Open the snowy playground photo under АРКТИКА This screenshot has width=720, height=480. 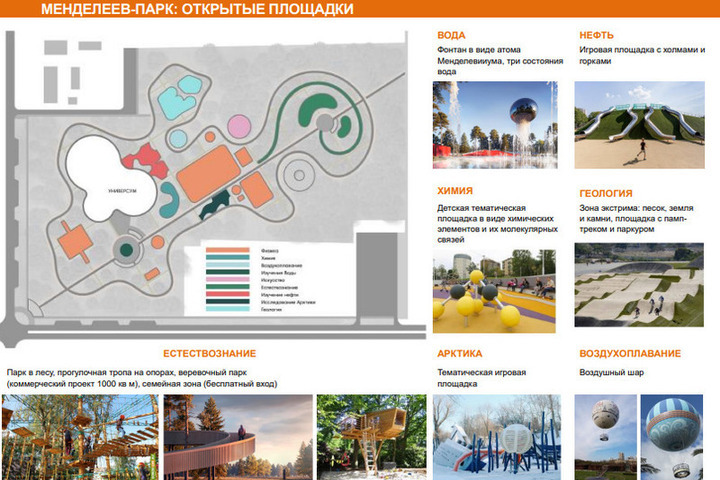click(497, 437)
